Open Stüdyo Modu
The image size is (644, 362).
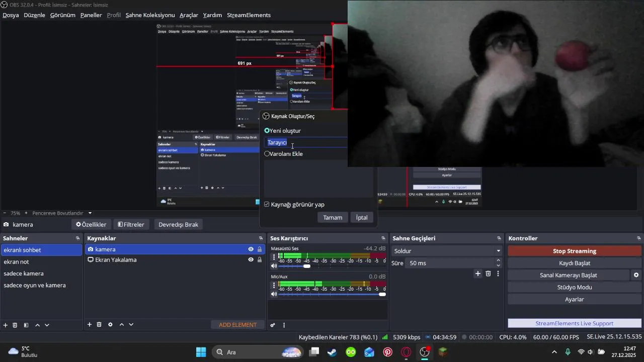(575, 287)
